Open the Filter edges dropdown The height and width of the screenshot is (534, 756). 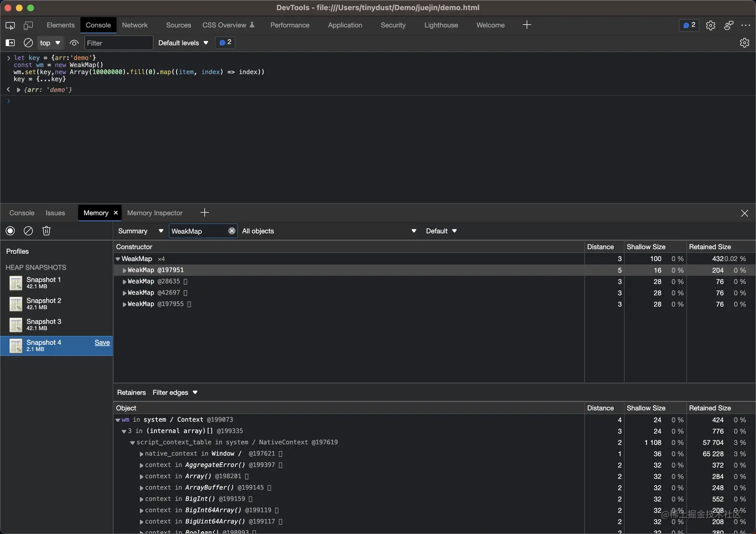pyautogui.click(x=175, y=393)
